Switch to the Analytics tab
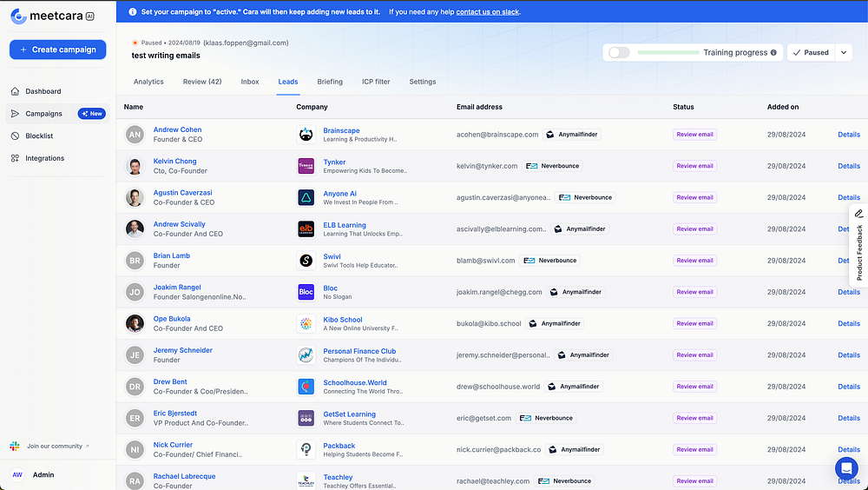This screenshot has width=868, height=490. (x=148, y=82)
